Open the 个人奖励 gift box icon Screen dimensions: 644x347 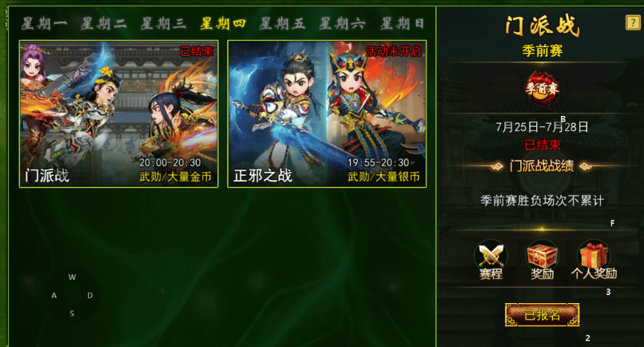(594, 258)
